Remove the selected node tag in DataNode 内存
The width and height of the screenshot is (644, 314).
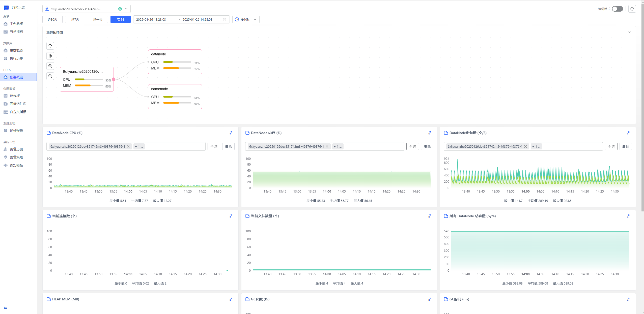(327, 146)
